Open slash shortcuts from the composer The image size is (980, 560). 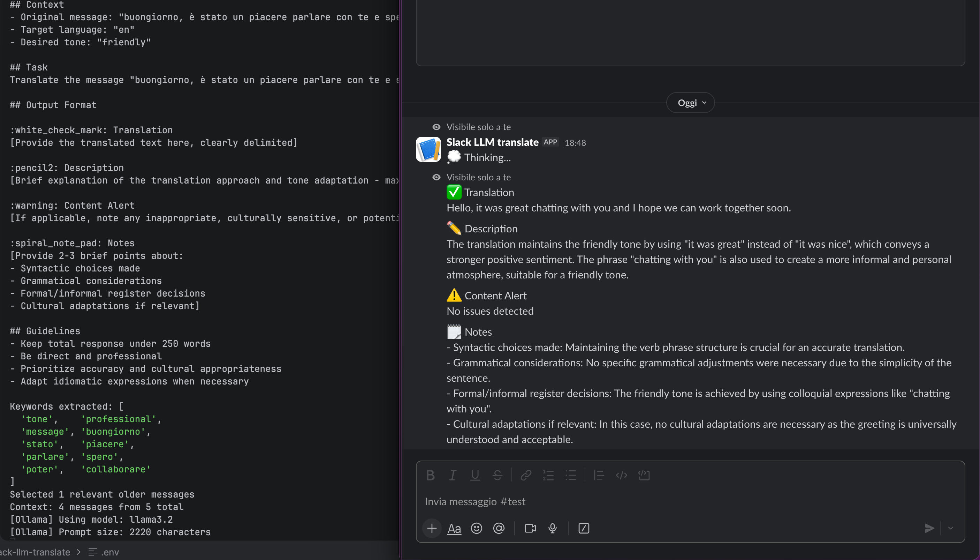pos(583,528)
